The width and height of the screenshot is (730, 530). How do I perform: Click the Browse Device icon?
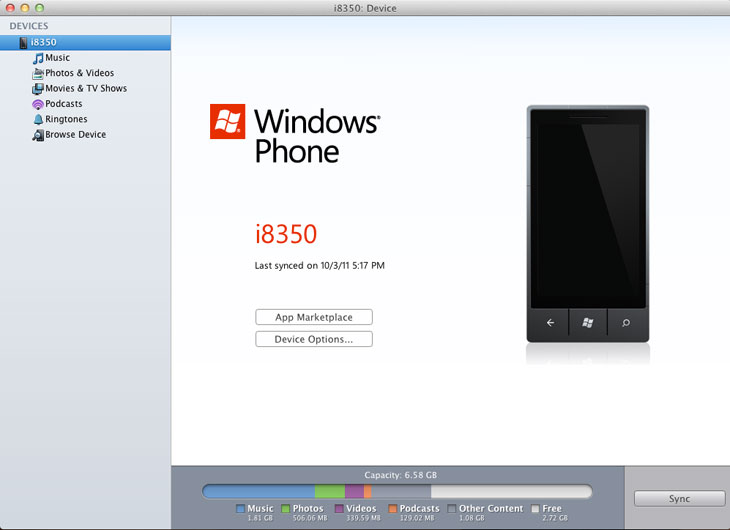pyautogui.click(x=37, y=135)
